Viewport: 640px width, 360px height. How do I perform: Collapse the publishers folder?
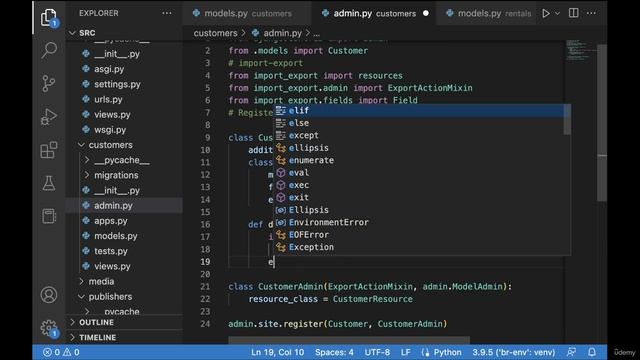point(81,296)
